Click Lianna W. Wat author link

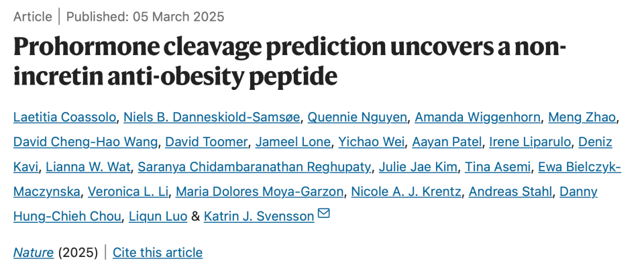(88, 167)
